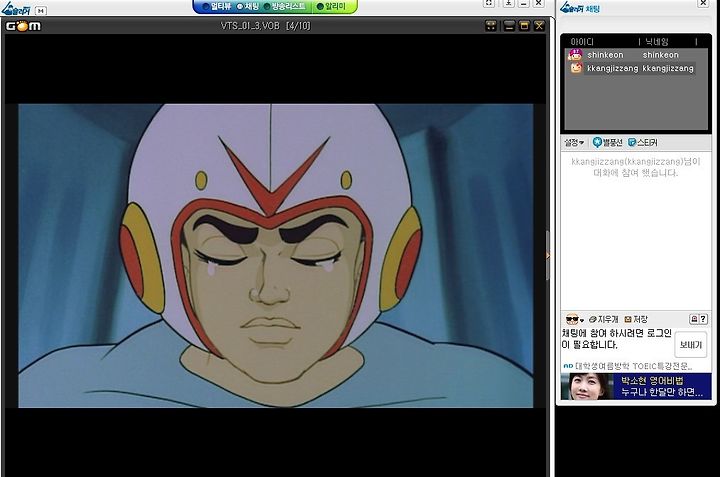Screen dimensions: 720x477
Task: Click the chat panel logo
Action: tap(580, 8)
